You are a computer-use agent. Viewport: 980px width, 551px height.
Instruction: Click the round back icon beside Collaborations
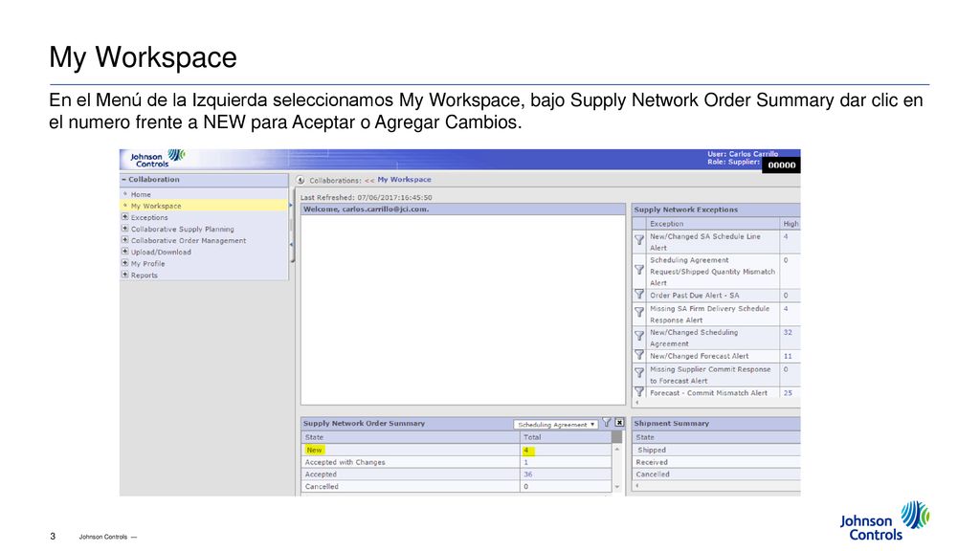(x=301, y=180)
